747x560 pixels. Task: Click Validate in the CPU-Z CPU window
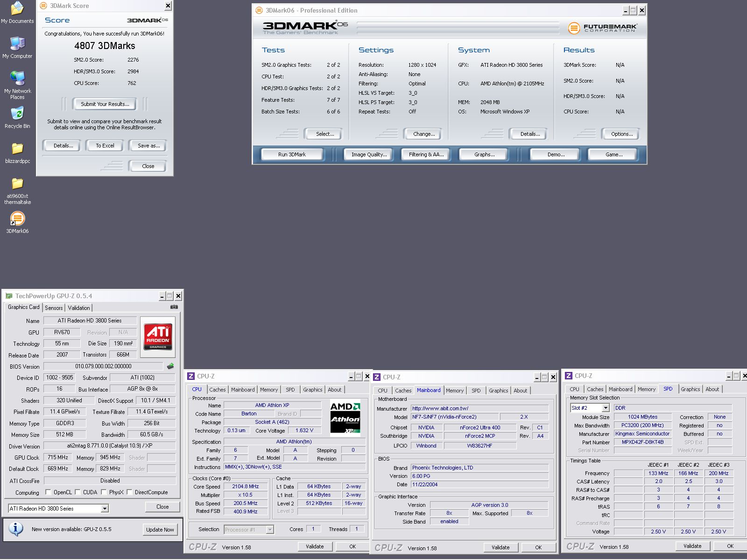click(315, 546)
